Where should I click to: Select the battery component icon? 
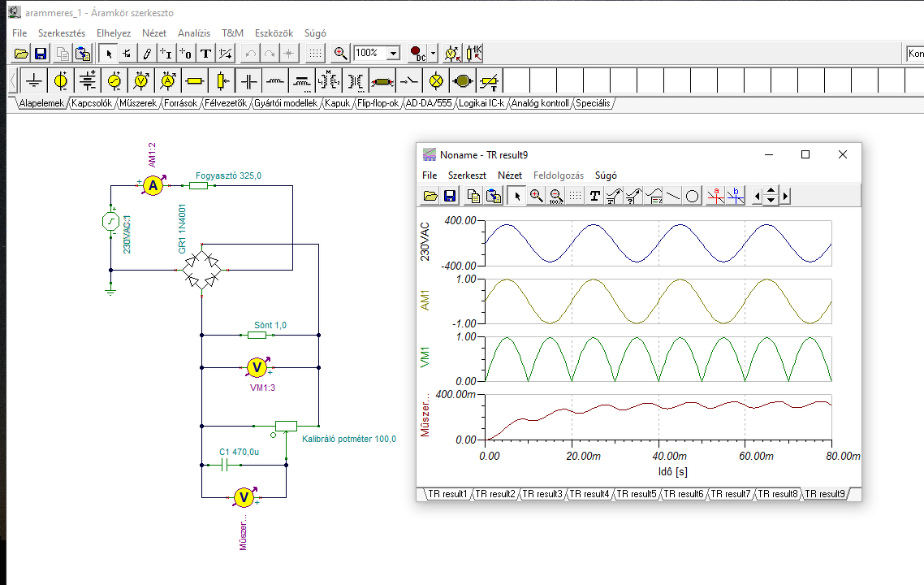tap(88, 81)
